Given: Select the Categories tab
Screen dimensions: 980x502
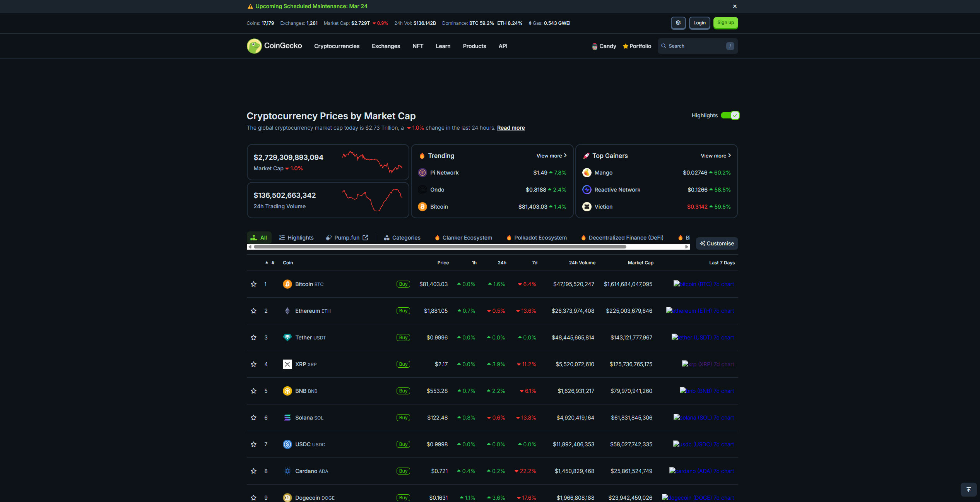Looking at the screenshot, I should (402, 238).
